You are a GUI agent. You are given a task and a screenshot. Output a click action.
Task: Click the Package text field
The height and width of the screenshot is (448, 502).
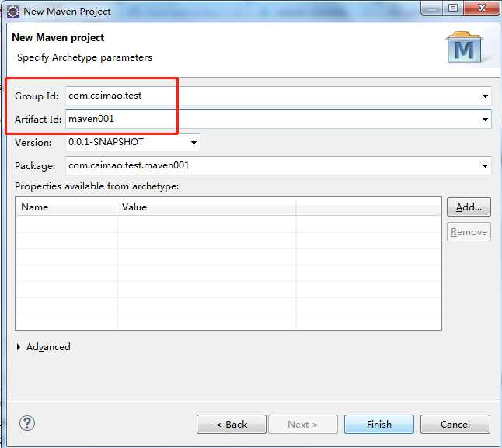(278, 165)
